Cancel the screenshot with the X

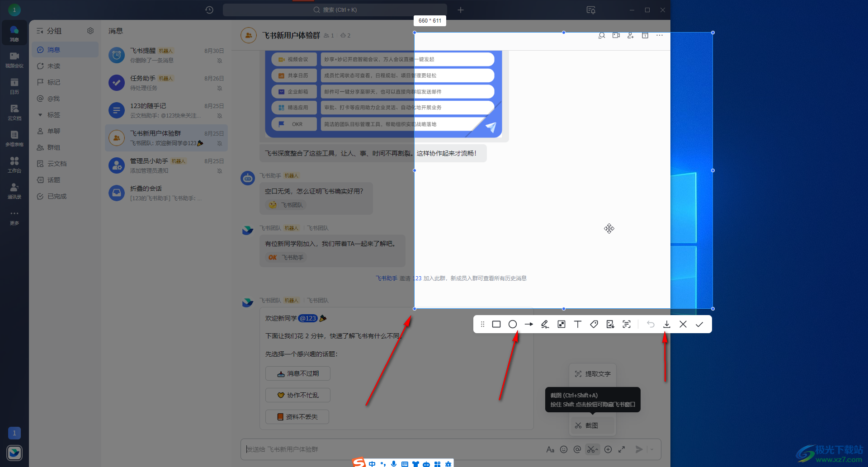tap(683, 324)
